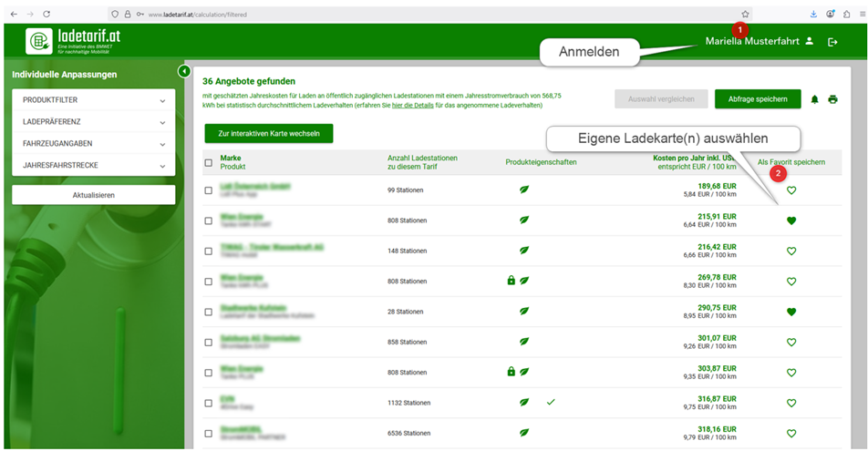Image resolution: width=868 pixels, height=451 pixels.
Task: Expand the LADEPRÄFERENZ section
Action: [x=93, y=122]
